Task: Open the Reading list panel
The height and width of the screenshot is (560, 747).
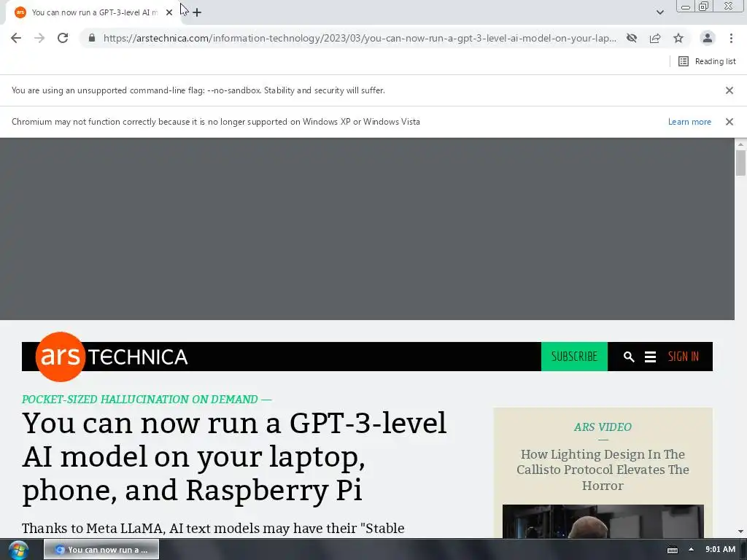Action: coord(707,61)
